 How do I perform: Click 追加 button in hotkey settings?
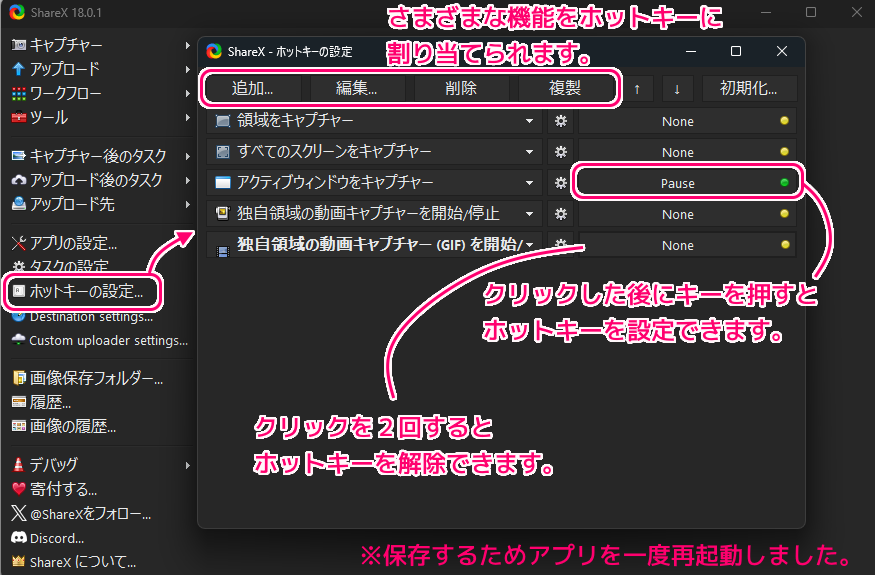point(252,88)
